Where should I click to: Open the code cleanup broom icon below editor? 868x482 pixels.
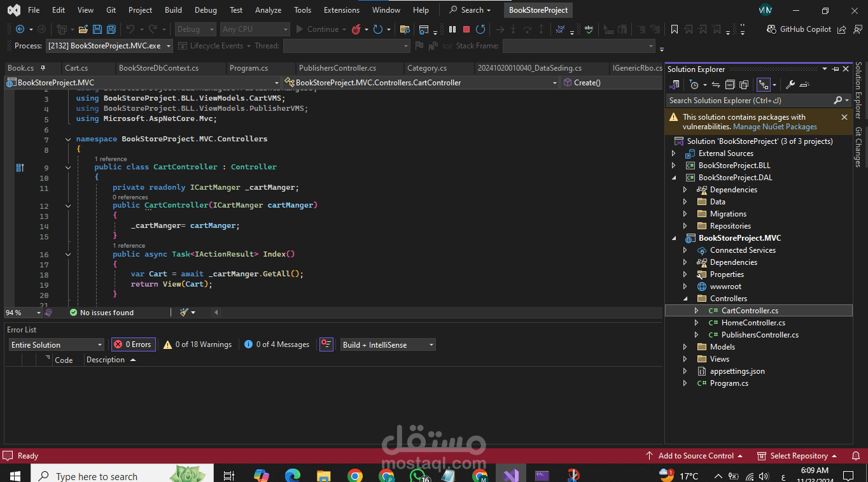[x=185, y=313]
